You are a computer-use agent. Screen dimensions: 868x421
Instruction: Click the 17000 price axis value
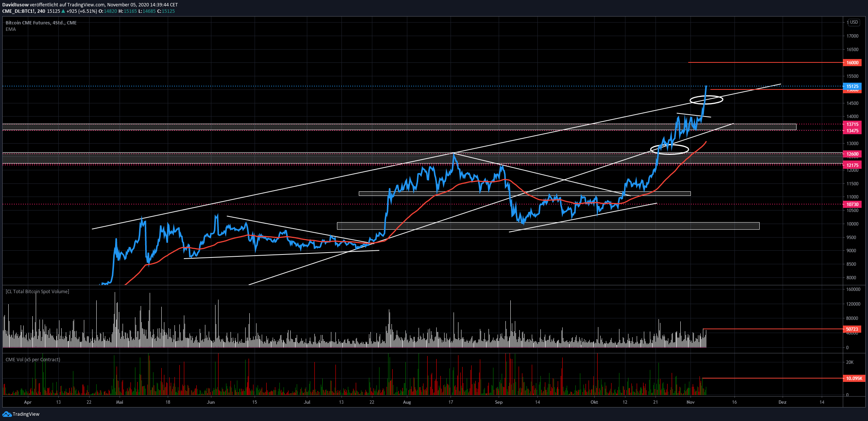click(x=853, y=36)
